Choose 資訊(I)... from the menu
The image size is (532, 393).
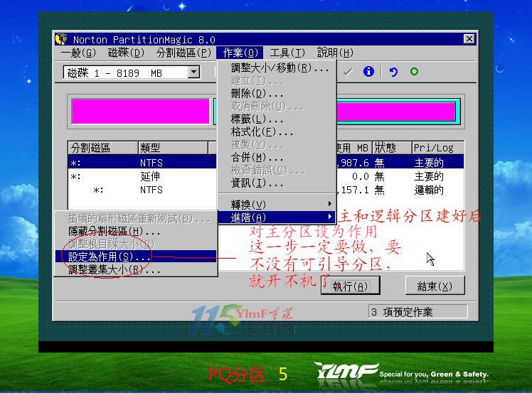click(277, 183)
